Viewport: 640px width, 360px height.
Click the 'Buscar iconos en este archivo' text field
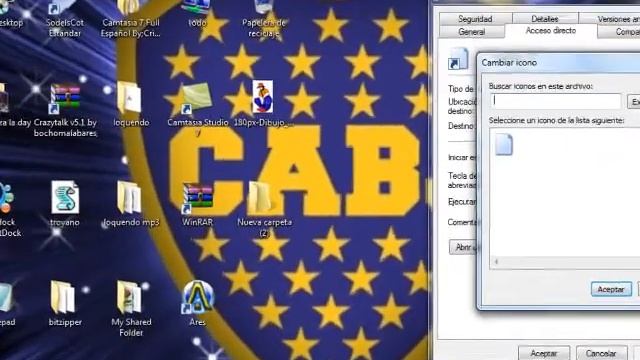point(556,101)
